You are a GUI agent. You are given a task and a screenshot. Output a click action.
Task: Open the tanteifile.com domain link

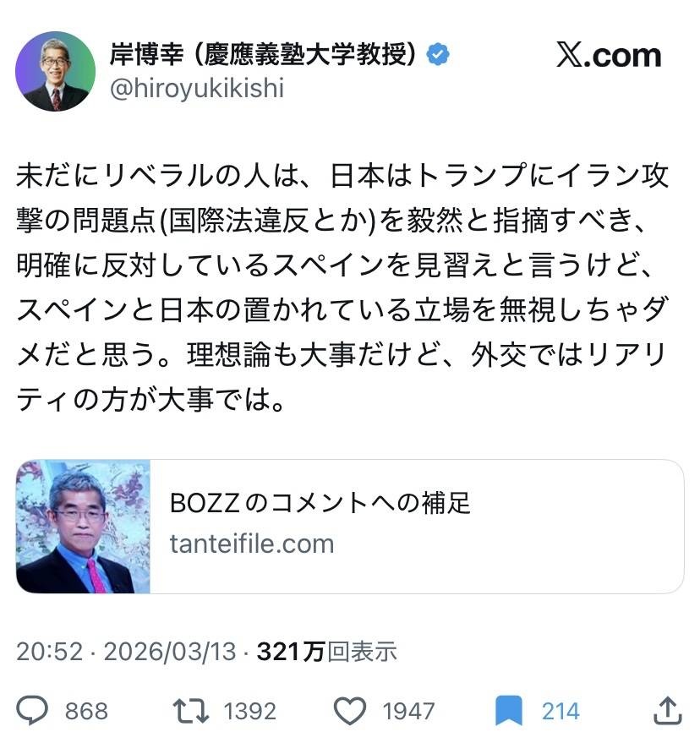pyautogui.click(x=252, y=543)
